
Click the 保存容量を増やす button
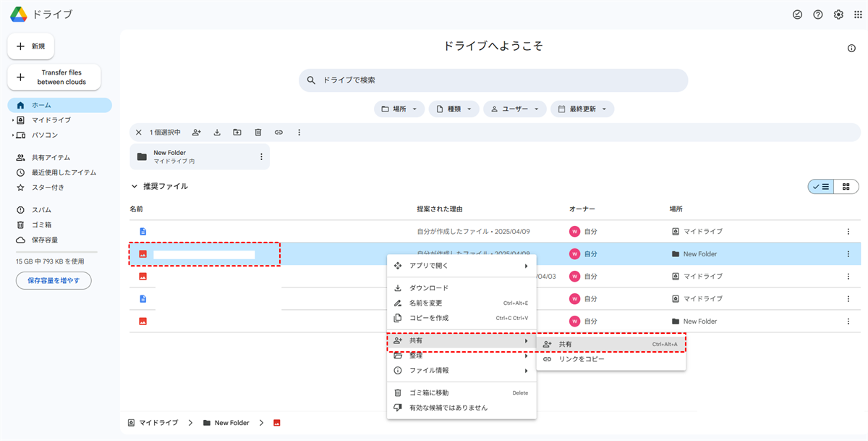54,280
